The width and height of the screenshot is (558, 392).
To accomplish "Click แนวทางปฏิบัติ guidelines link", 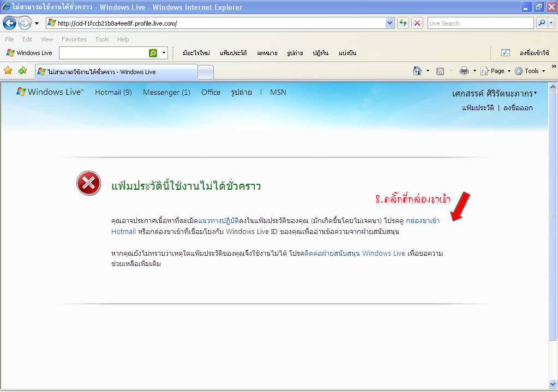I will tap(219, 221).
